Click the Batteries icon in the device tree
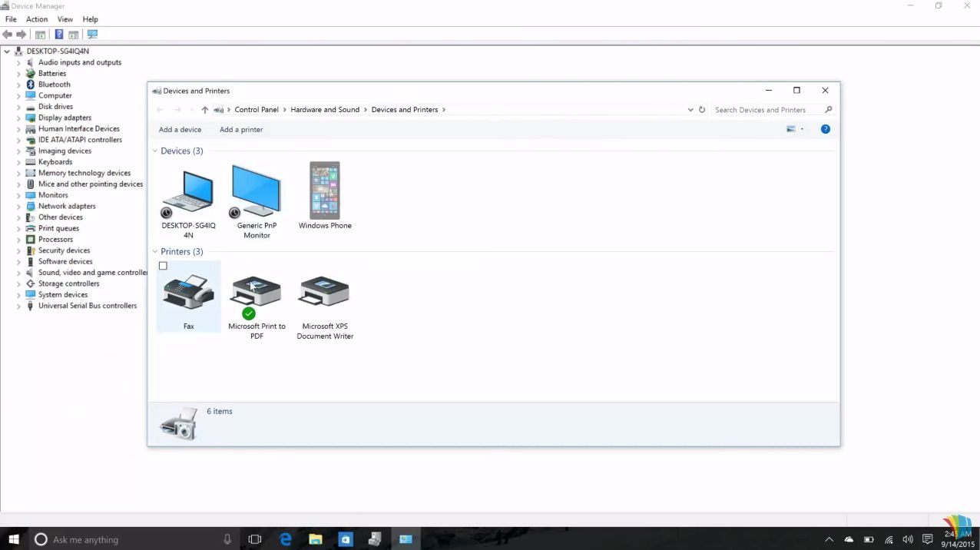 tap(31, 74)
